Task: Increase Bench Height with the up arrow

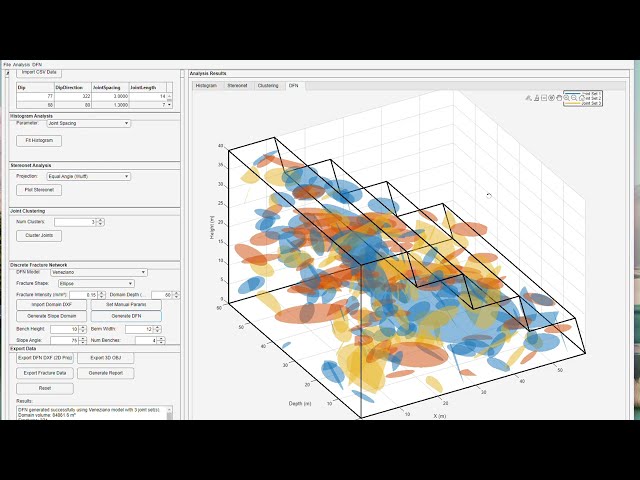Action: (x=83, y=327)
